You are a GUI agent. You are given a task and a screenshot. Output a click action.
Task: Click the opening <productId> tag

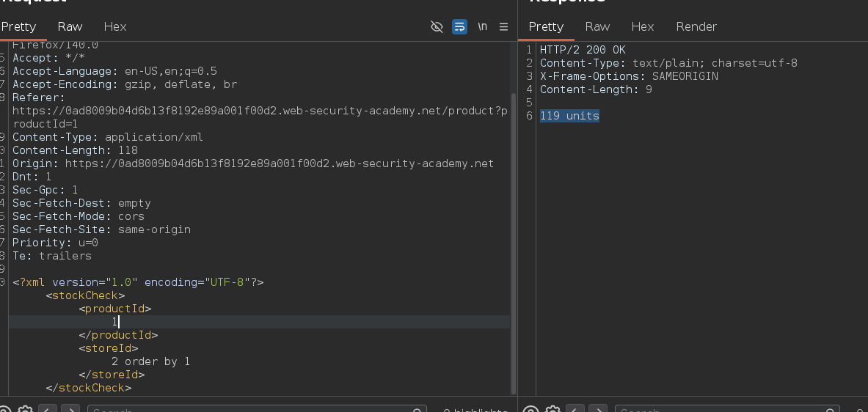[115, 309]
